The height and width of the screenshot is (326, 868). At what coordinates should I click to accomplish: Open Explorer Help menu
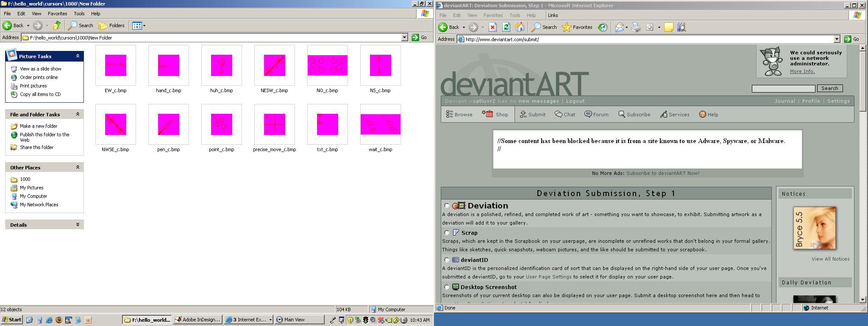[x=96, y=14]
